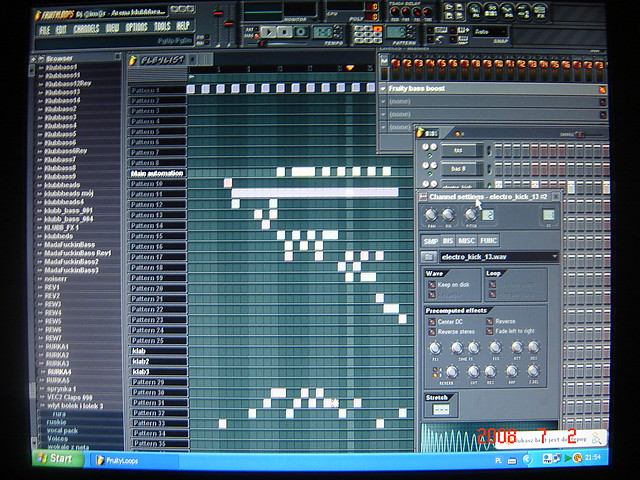Viewport: 640px width, 480px height.
Task: Open the FX mixer shortcut icon
Action: click(540, 12)
